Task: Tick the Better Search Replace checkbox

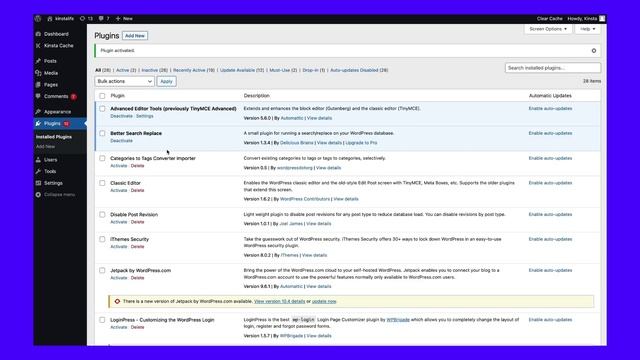Action: [x=102, y=133]
